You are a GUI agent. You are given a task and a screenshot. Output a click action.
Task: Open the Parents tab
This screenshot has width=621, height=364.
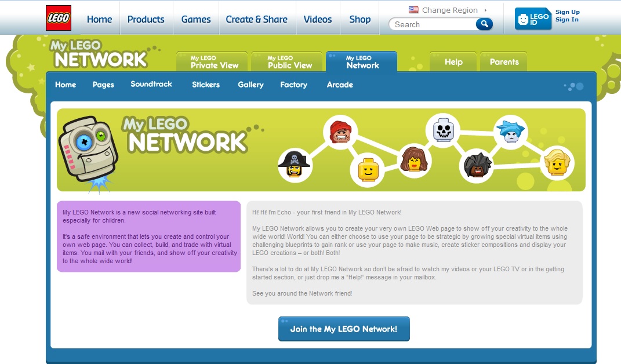click(504, 62)
